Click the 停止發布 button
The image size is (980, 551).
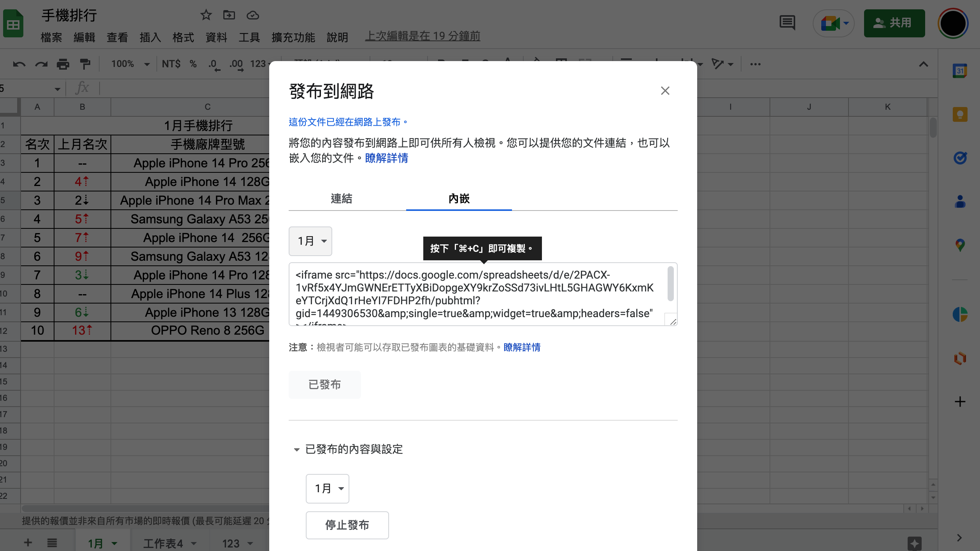[347, 525]
